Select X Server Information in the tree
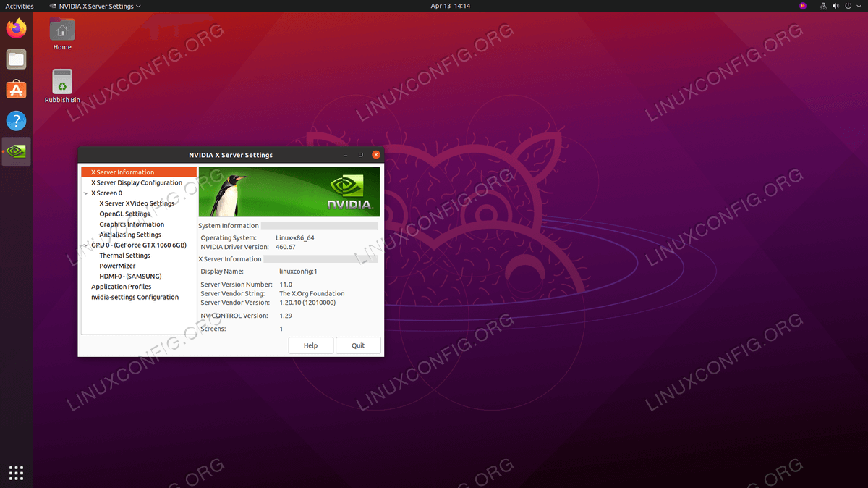The image size is (868, 488). (x=139, y=172)
